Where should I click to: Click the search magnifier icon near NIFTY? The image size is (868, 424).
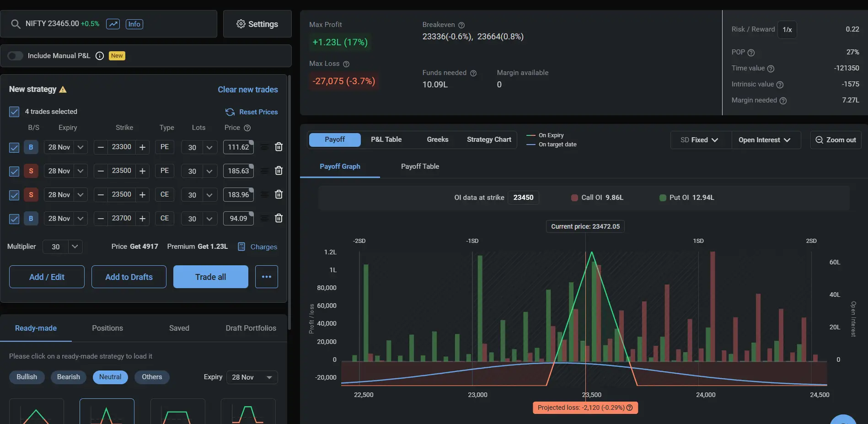tap(16, 24)
